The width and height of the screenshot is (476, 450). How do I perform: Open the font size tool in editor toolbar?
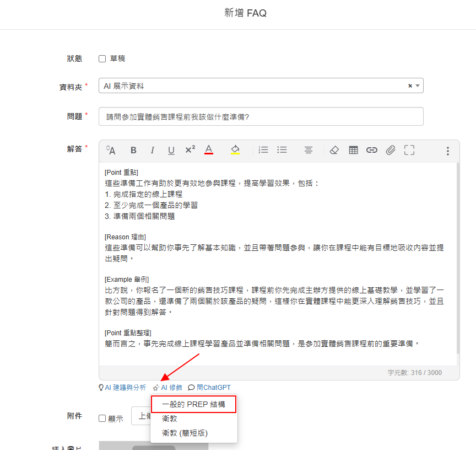click(111, 150)
